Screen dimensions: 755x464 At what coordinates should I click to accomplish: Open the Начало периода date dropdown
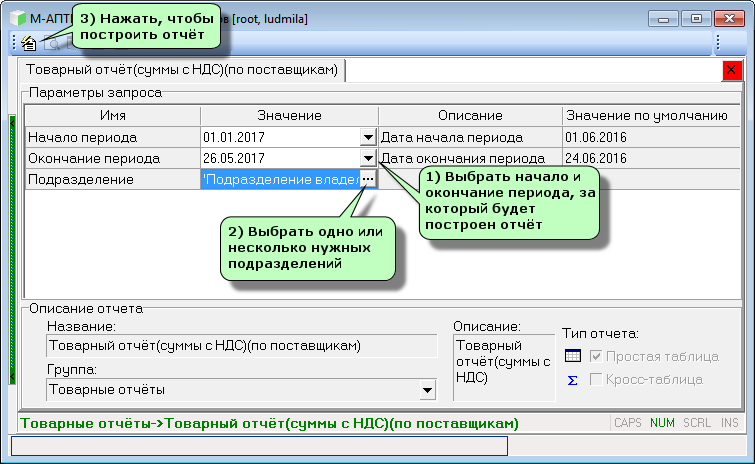(x=368, y=138)
